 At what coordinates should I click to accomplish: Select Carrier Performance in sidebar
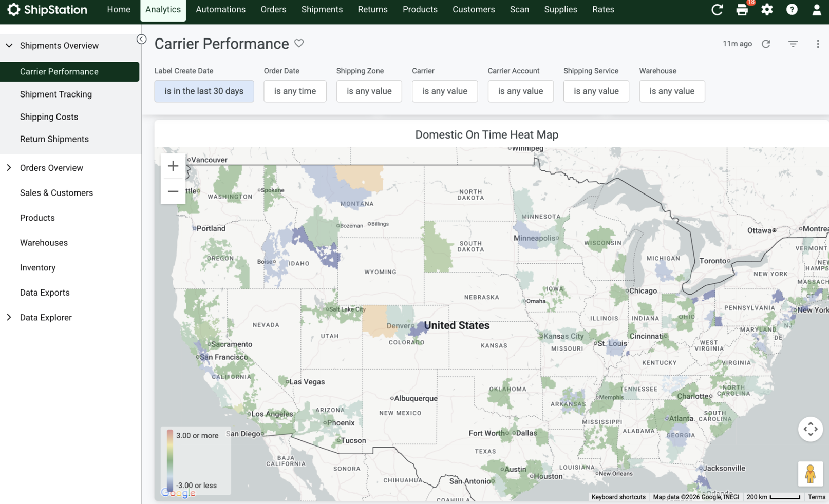click(70, 72)
